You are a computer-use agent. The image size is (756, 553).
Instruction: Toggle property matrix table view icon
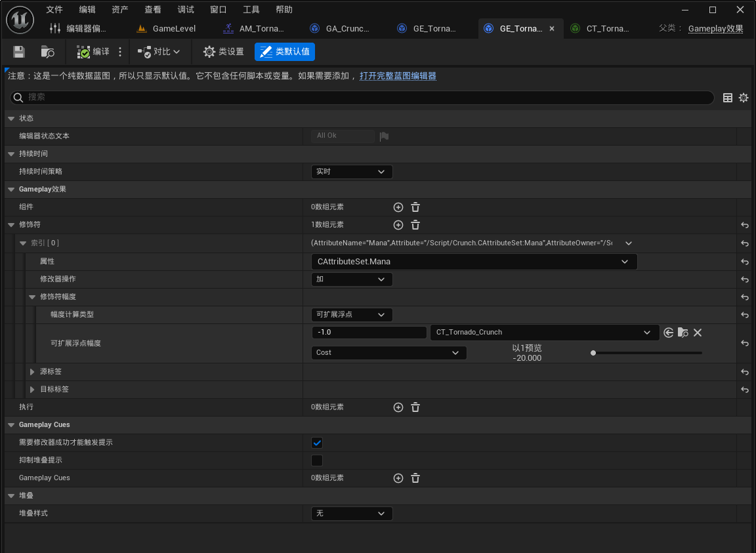click(728, 98)
